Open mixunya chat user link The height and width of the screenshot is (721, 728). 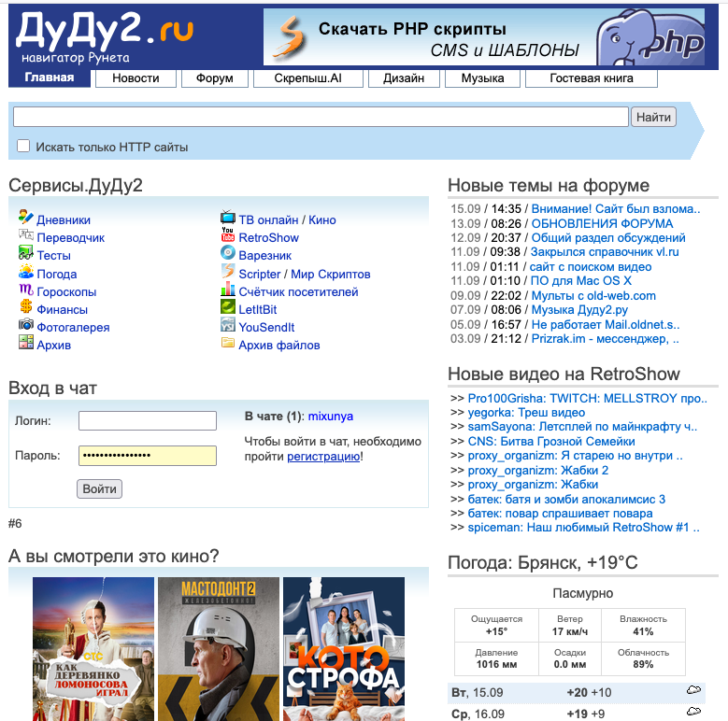click(x=331, y=417)
